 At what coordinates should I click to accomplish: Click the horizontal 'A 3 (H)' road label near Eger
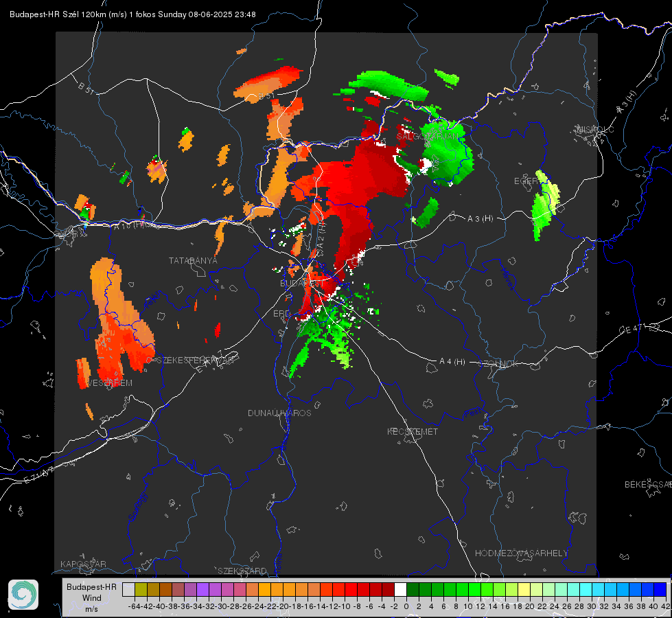click(480, 219)
